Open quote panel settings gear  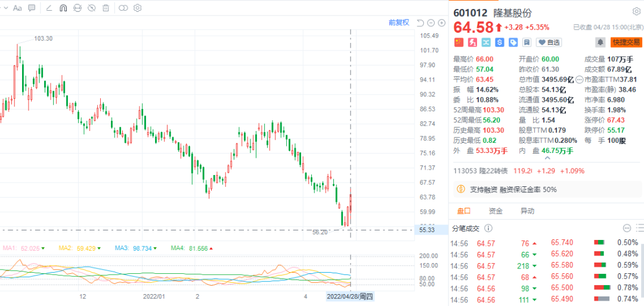(x=636, y=12)
